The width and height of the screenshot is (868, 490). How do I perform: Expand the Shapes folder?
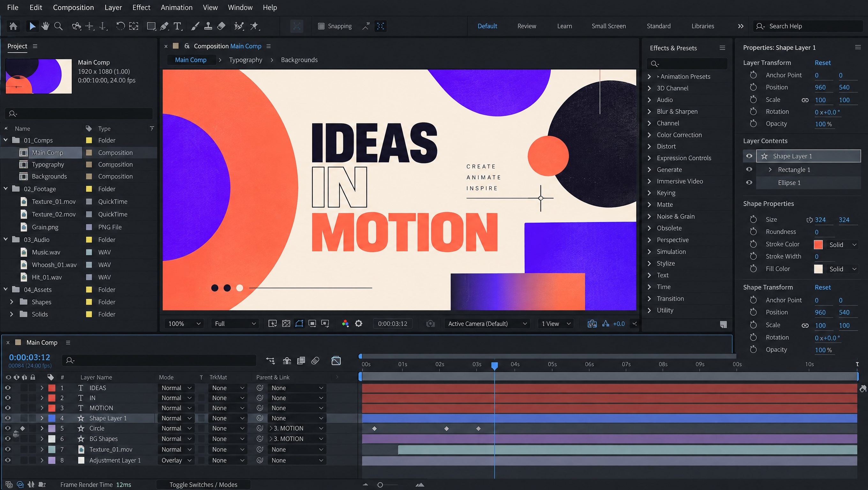tap(12, 302)
